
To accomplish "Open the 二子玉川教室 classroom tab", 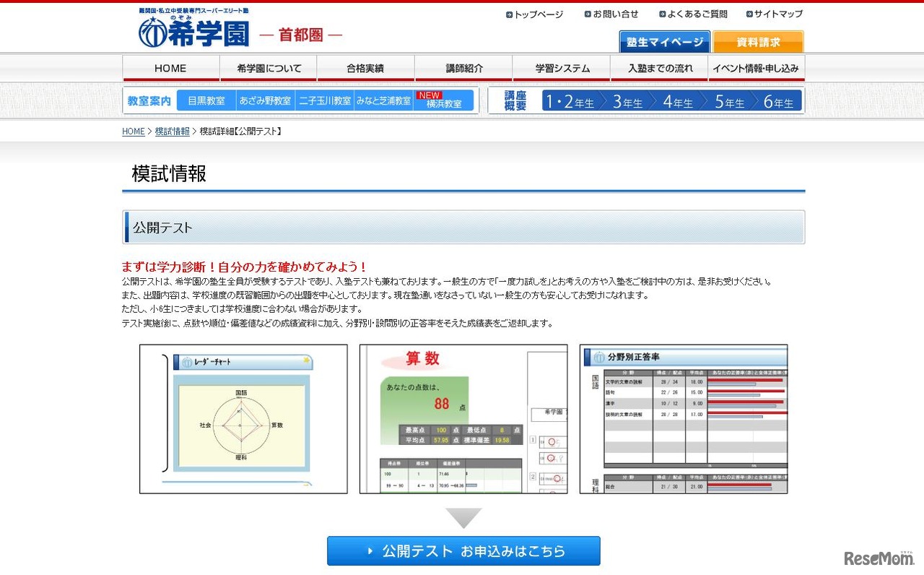I will [325, 100].
